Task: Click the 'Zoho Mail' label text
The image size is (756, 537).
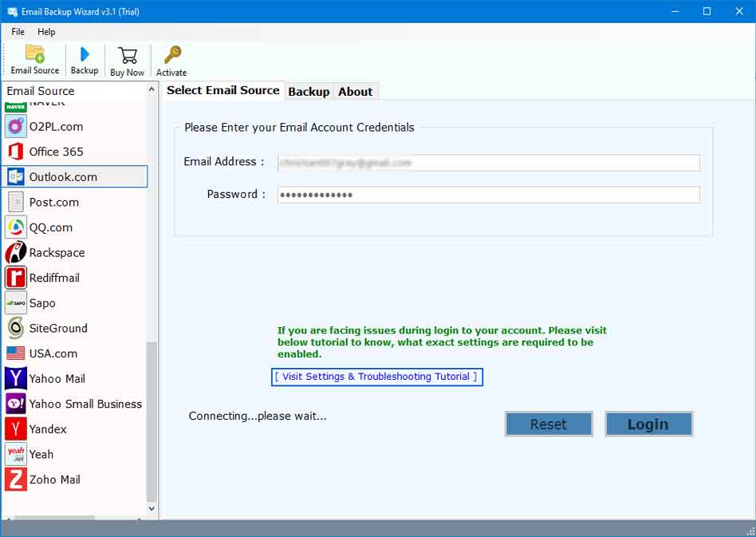Action: point(54,480)
